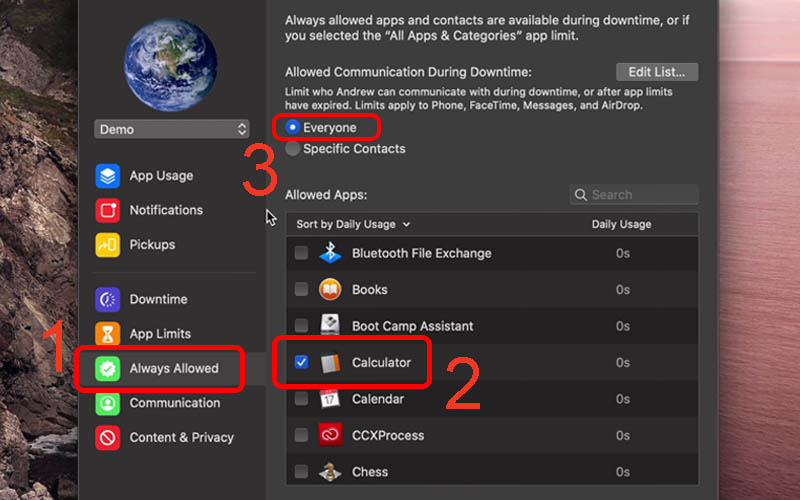Select the Specific Contacts radio button
The height and width of the screenshot is (500, 800).
pyautogui.click(x=292, y=149)
